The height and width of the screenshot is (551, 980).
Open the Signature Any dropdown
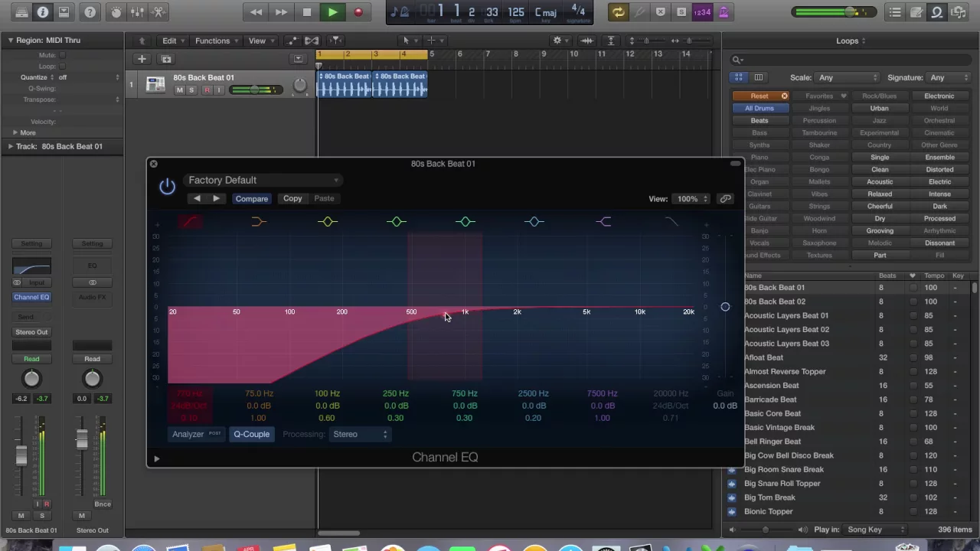click(949, 77)
